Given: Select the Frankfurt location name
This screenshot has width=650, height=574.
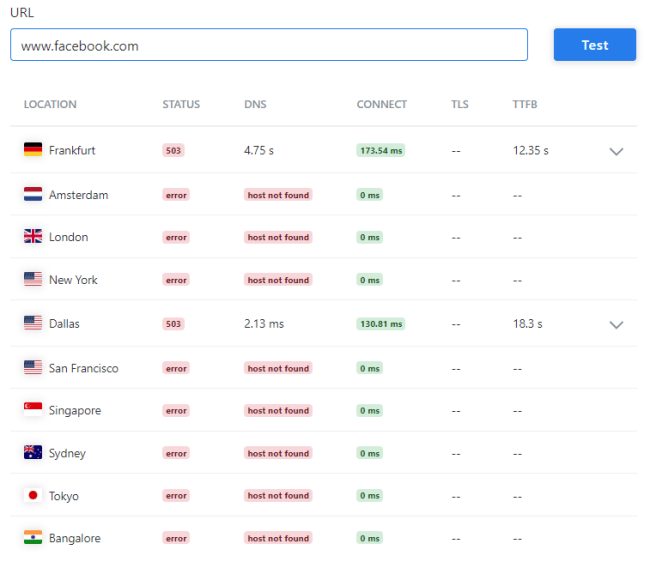Looking at the screenshot, I should (72, 150).
